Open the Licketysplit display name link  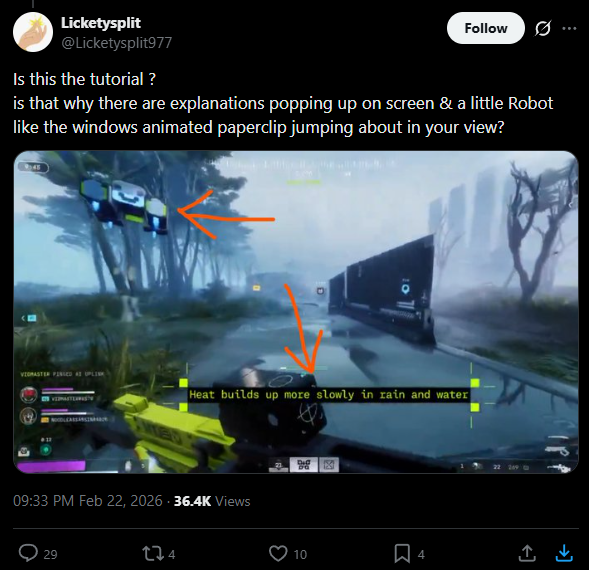(101, 23)
